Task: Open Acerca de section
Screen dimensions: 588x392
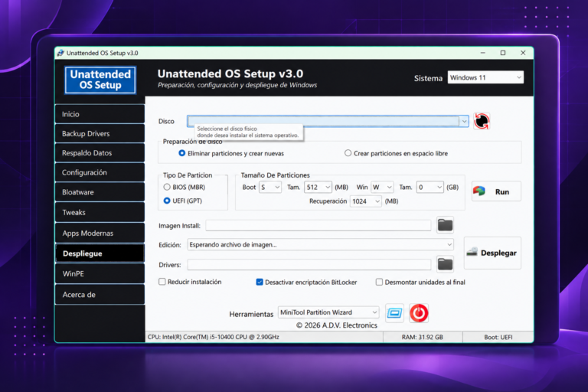Action: (100, 295)
